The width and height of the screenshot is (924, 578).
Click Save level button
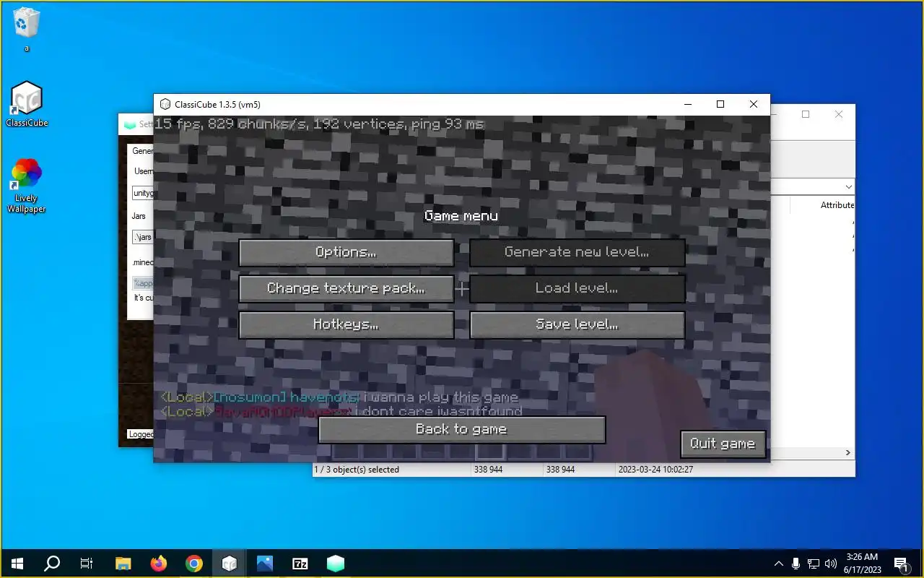[x=577, y=325]
